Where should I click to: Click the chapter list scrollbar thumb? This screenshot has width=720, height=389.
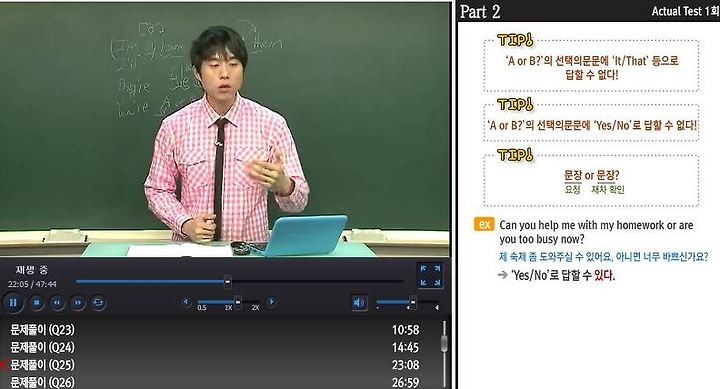(x=444, y=344)
